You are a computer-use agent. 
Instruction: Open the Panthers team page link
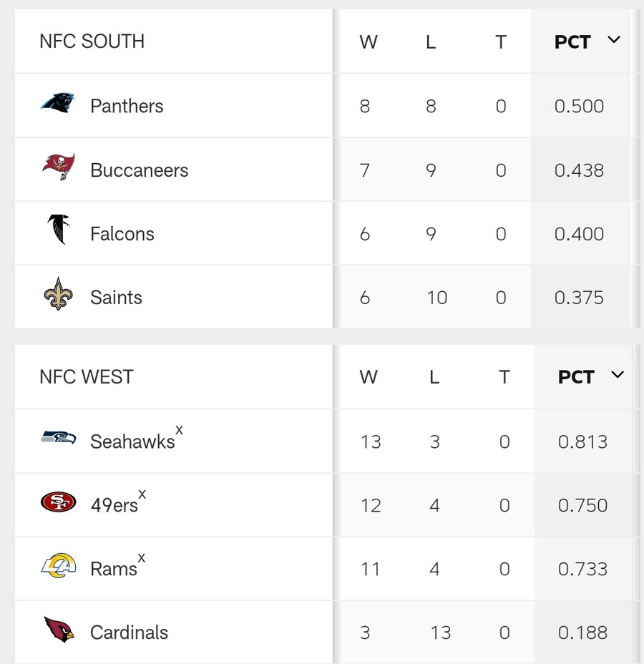[x=126, y=105]
